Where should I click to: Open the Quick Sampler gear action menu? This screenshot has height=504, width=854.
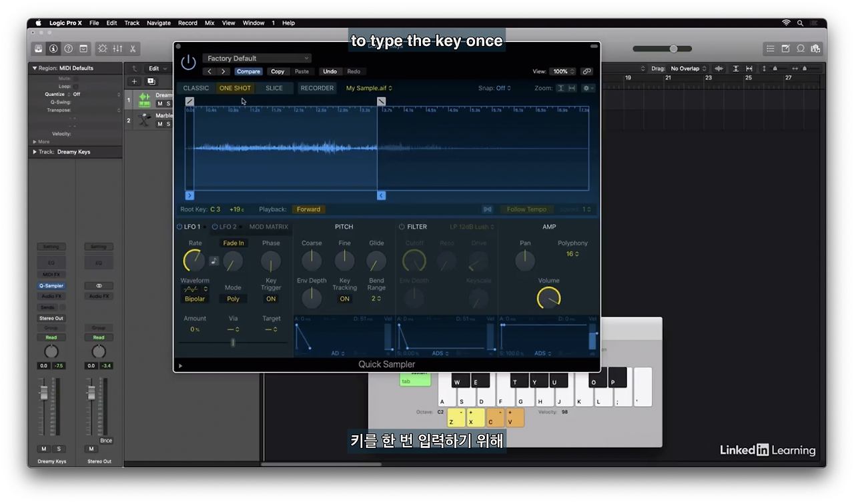[587, 88]
